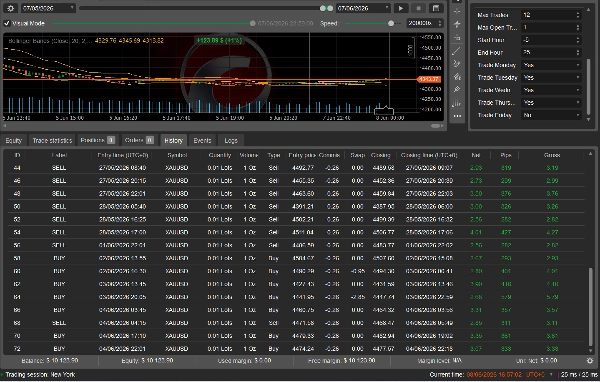Screen dimensions: 600x382
Task: Click XAUUSD symbol in row ID 48
Action: (177, 194)
